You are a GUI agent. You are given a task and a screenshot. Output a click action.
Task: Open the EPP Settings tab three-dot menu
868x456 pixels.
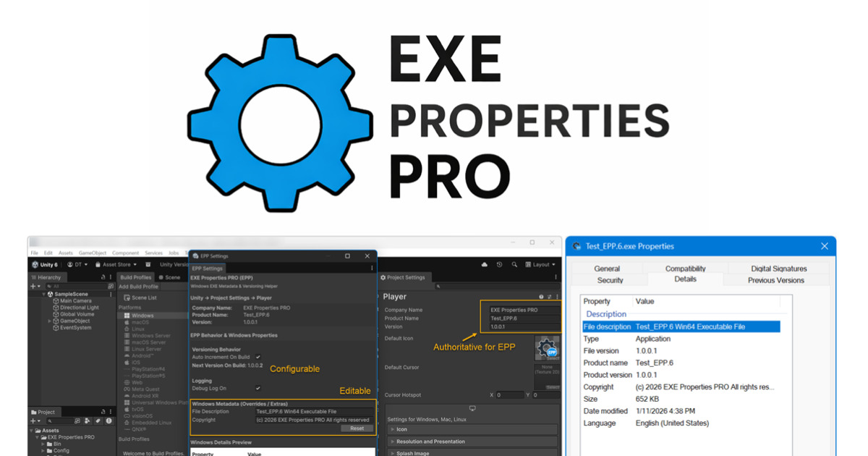coord(372,269)
